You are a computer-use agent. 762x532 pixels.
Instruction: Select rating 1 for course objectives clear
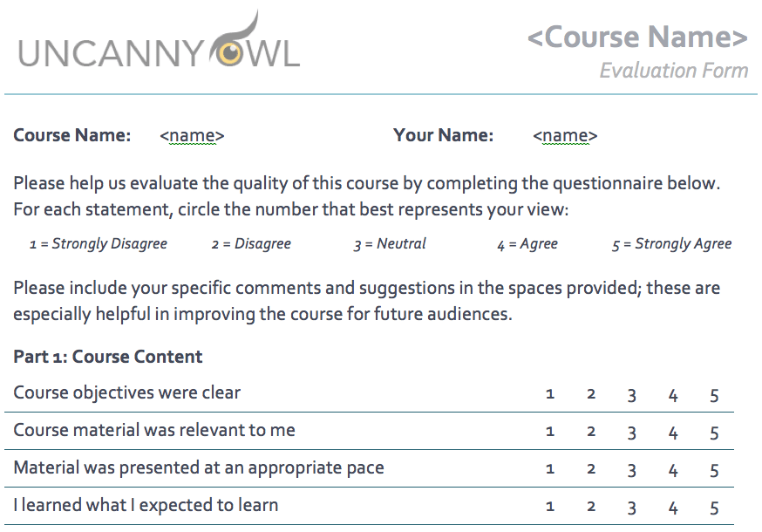550,394
